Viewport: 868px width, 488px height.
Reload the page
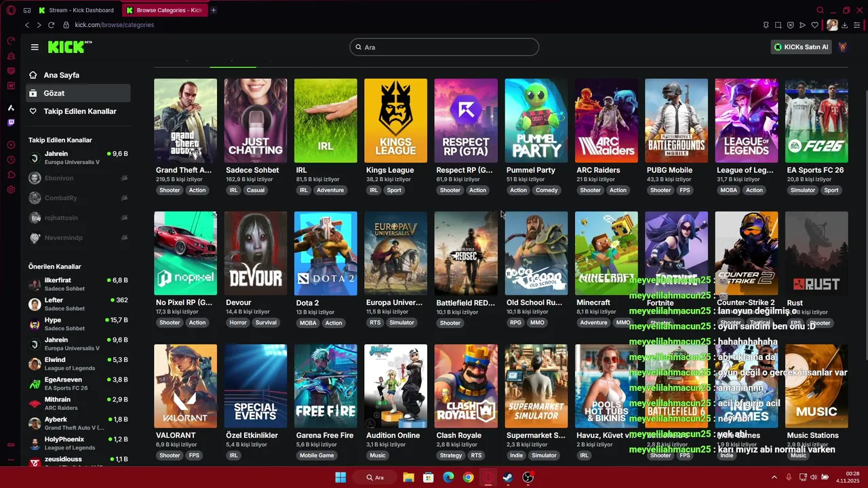pos(51,25)
